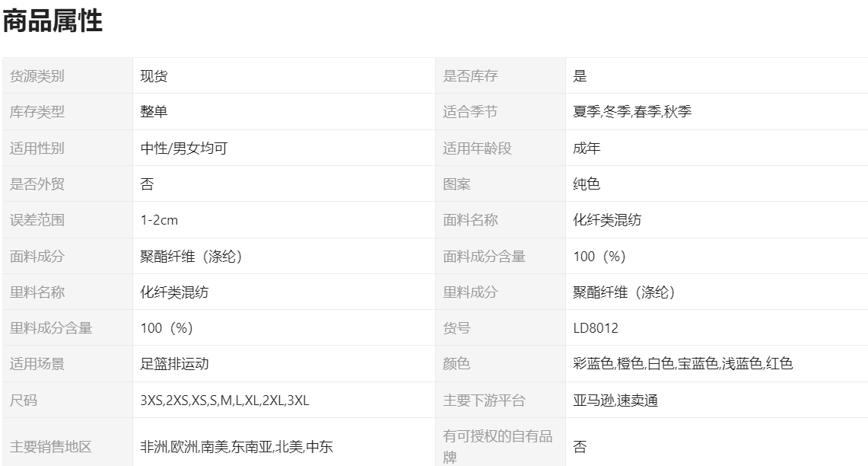The width and height of the screenshot is (868, 466).
Task: Click the 商品属性 heading
Action: click(52, 22)
